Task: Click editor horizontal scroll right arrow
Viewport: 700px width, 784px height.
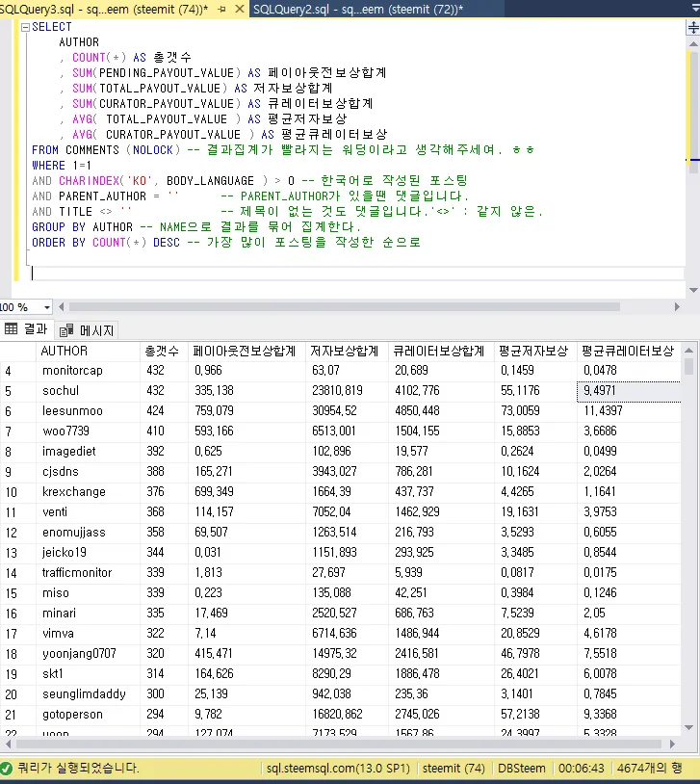Action: pos(677,306)
